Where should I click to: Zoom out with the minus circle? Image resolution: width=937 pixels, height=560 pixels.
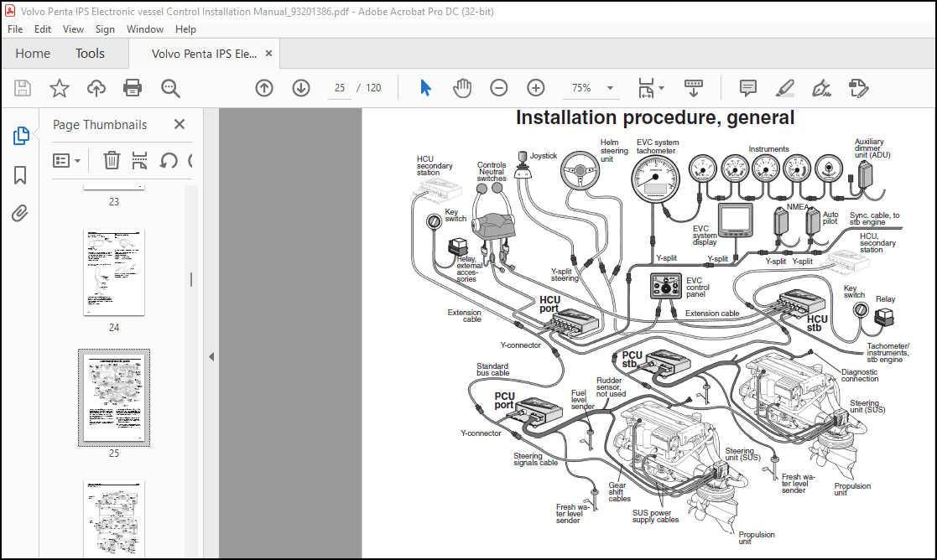coord(499,88)
